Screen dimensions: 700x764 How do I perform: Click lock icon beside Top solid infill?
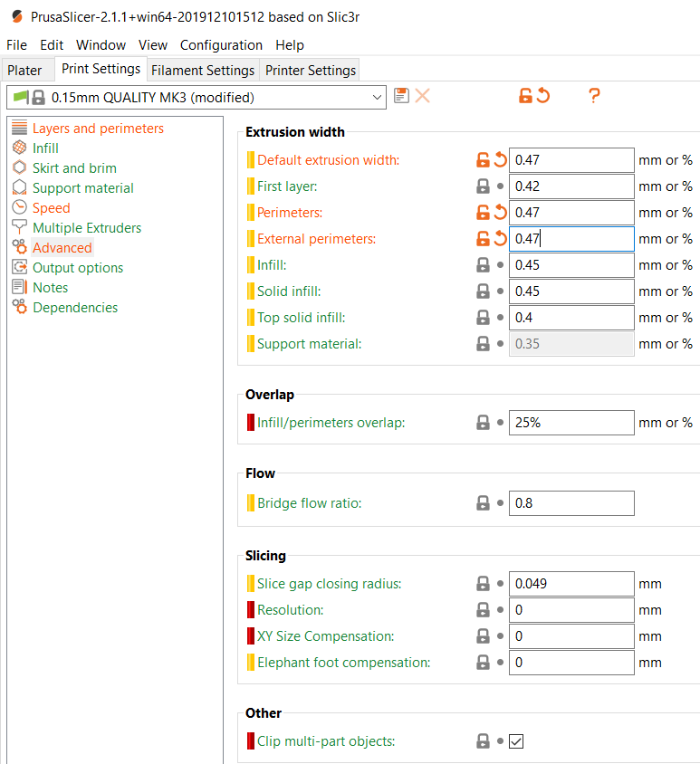[483, 318]
